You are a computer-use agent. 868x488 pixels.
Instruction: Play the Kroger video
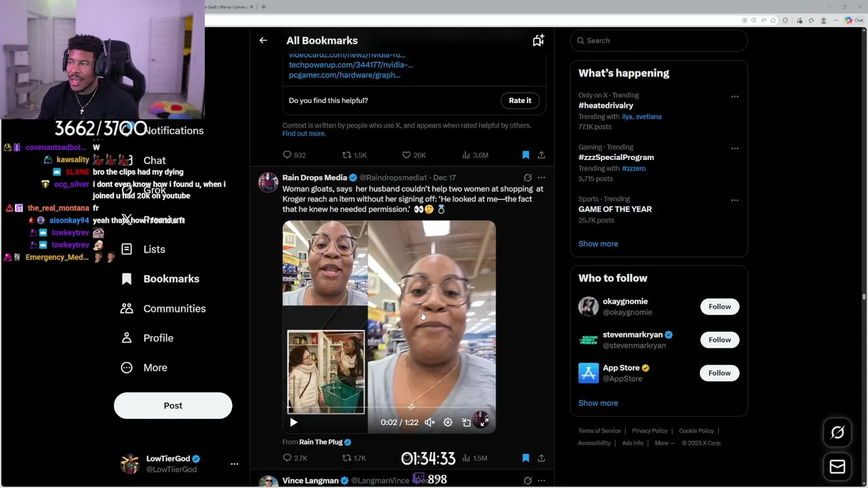[x=294, y=422]
